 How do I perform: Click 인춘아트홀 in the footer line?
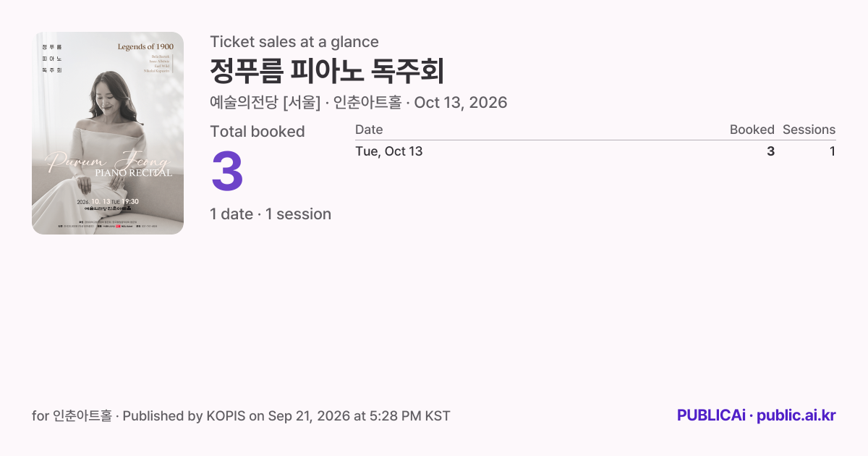coord(82,416)
